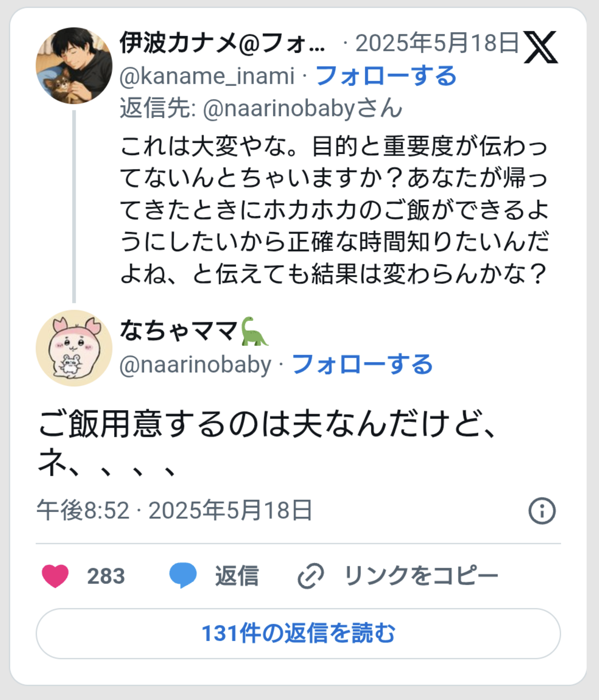Like the tweet with the heart icon
Image resolution: width=599 pixels, height=700 pixels.
[x=55, y=575]
